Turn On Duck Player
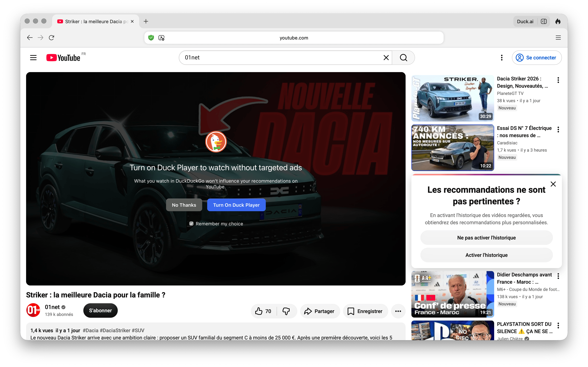Screen dimensions: 588x367 (x=236, y=205)
